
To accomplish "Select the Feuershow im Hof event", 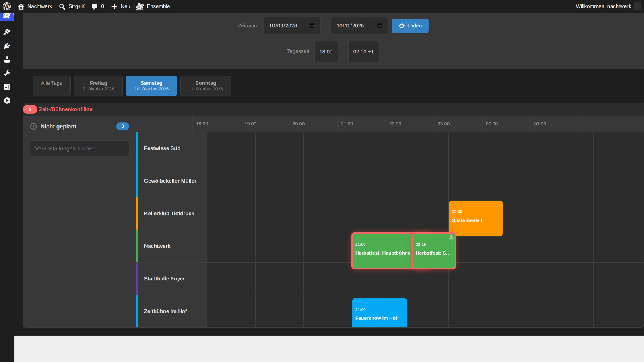I will [380, 313].
